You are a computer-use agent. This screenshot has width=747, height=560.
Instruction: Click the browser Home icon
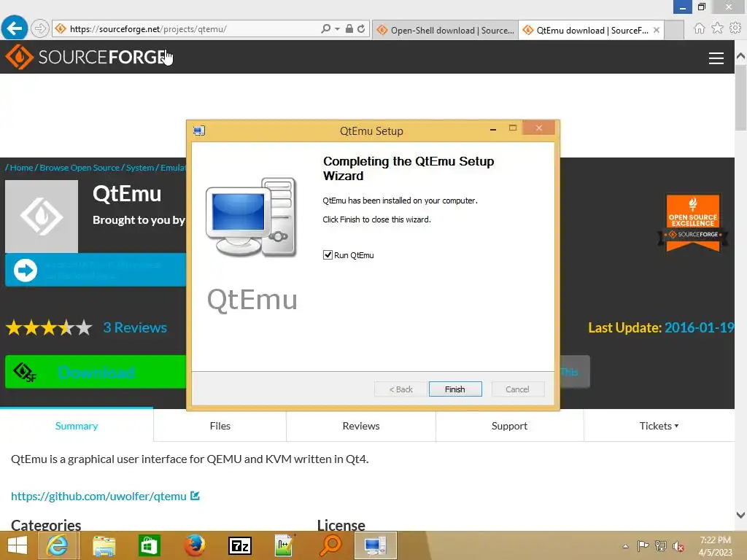coord(700,28)
